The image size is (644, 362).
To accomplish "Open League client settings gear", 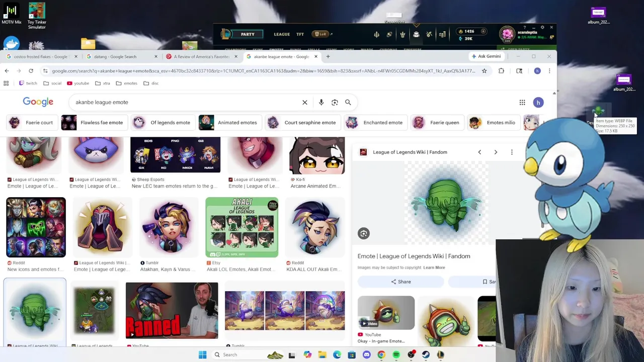I will [x=542, y=27].
